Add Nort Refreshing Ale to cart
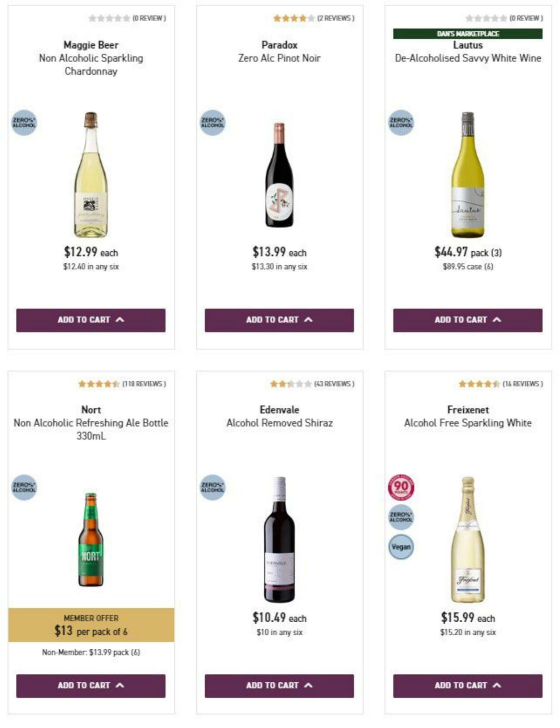The width and height of the screenshot is (560, 728). (x=91, y=685)
